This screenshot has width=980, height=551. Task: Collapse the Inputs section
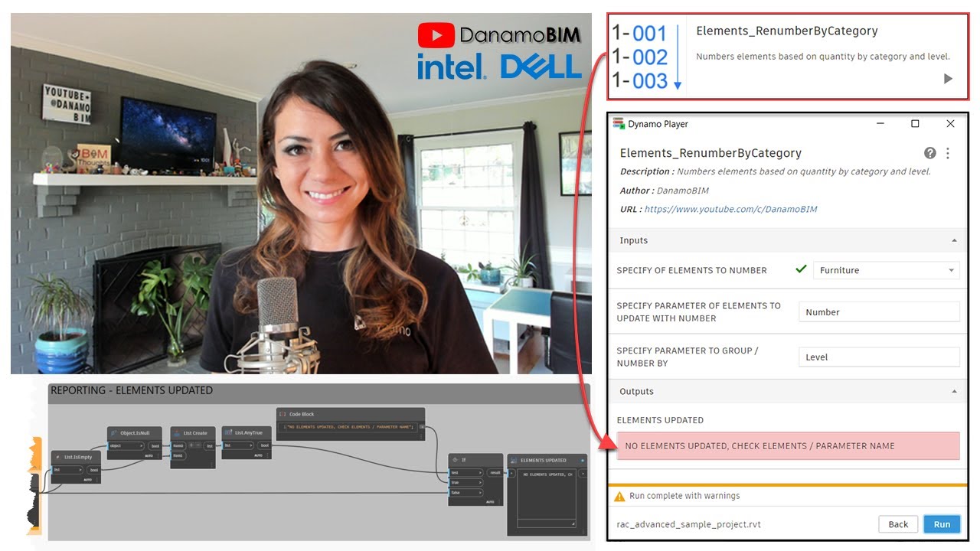click(954, 240)
